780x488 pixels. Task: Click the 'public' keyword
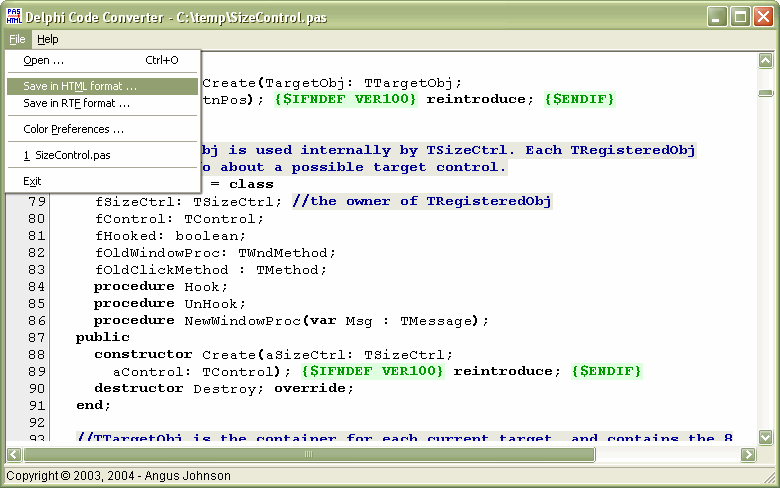(x=102, y=337)
